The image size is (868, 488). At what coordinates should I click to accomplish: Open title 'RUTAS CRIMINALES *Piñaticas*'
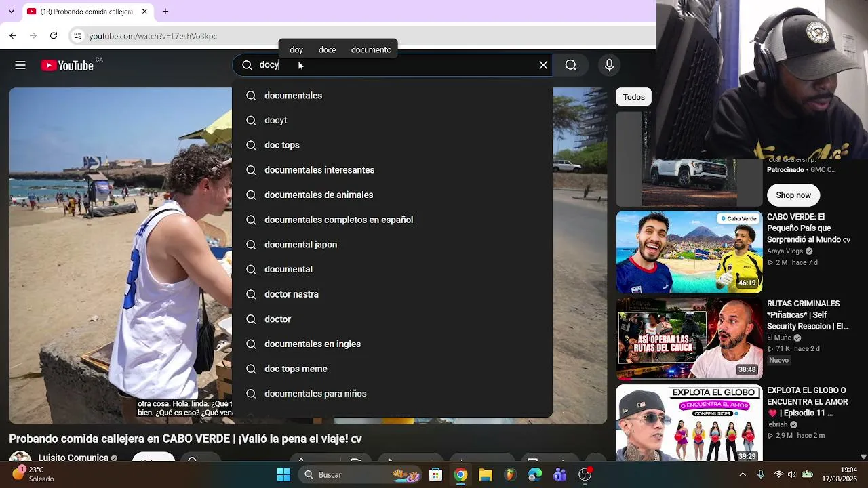pos(808,315)
